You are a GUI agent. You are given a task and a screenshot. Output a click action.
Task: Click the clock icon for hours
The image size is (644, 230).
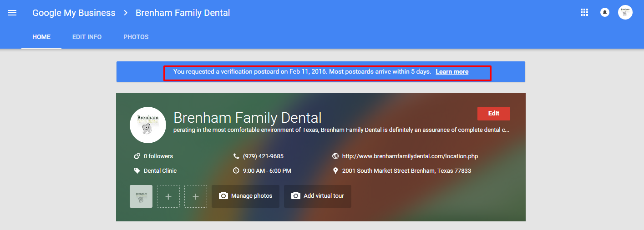[236, 171]
